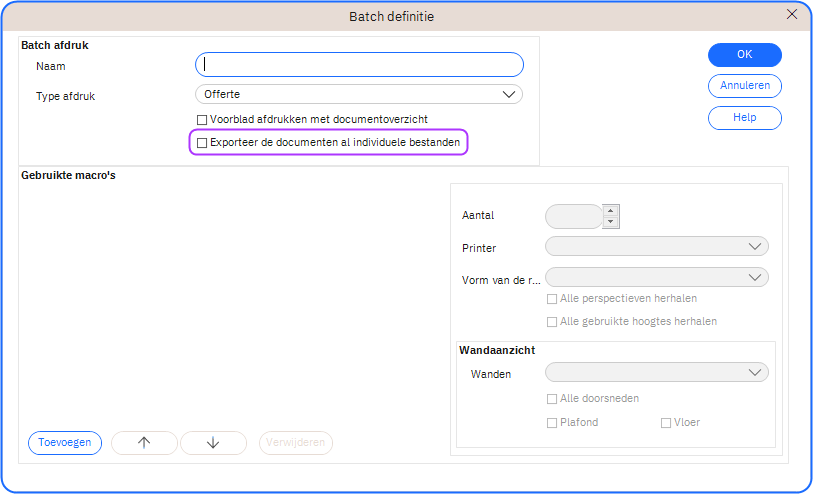Viewport: 813px width, 494px height.
Task: Open the Type afdruk dropdown
Action: point(359,94)
